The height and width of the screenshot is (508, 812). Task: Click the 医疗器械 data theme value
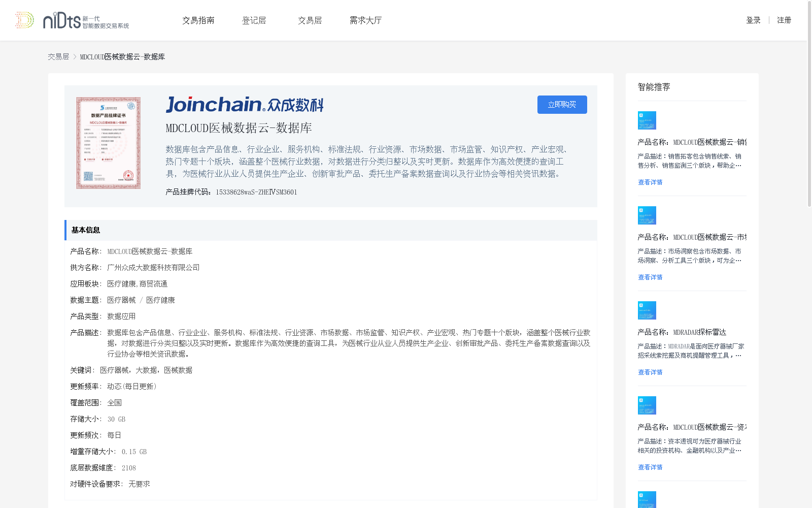(x=121, y=300)
